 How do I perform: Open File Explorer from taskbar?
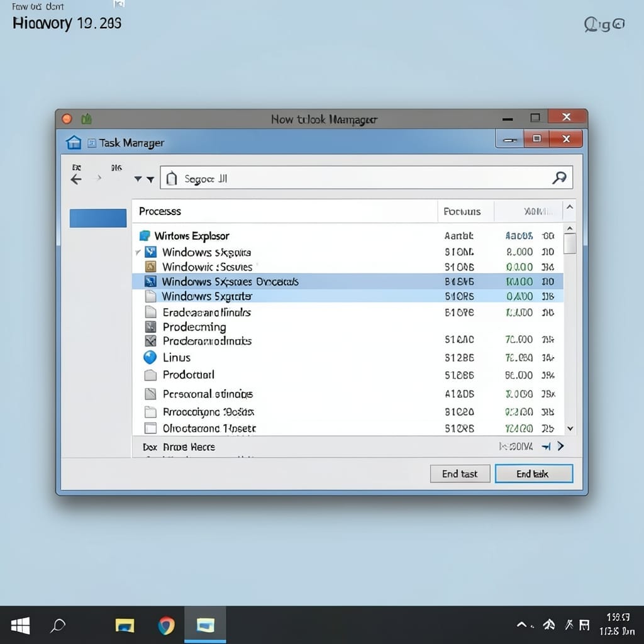(x=125, y=626)
